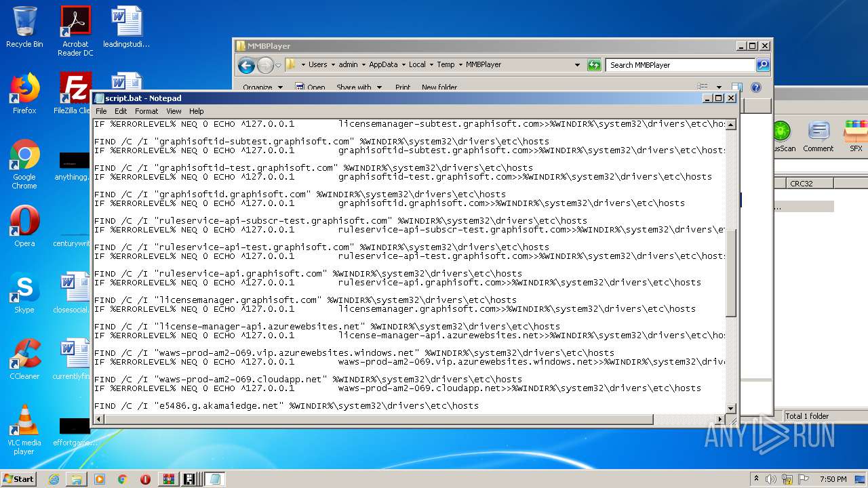Click the Notepad taskbar button
Viewport: 868px width, 488px height.
click(x=215, y=479)
